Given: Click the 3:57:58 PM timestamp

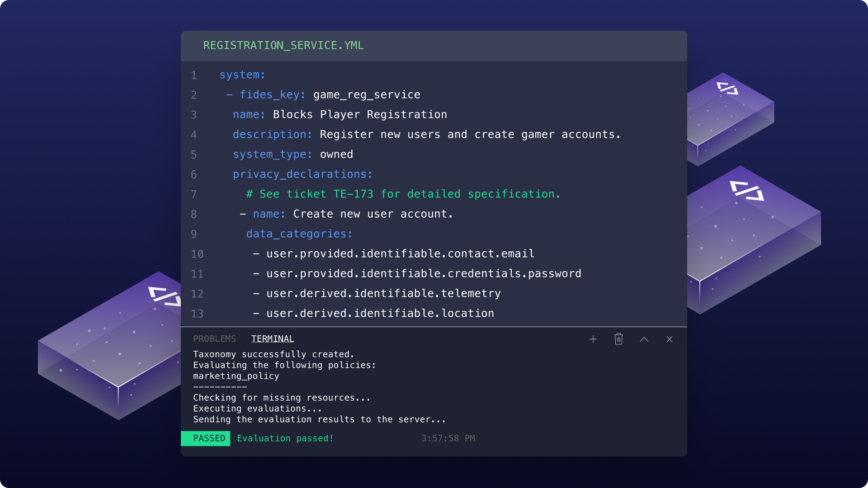Looking at the screenshot, I should [448, 438].
